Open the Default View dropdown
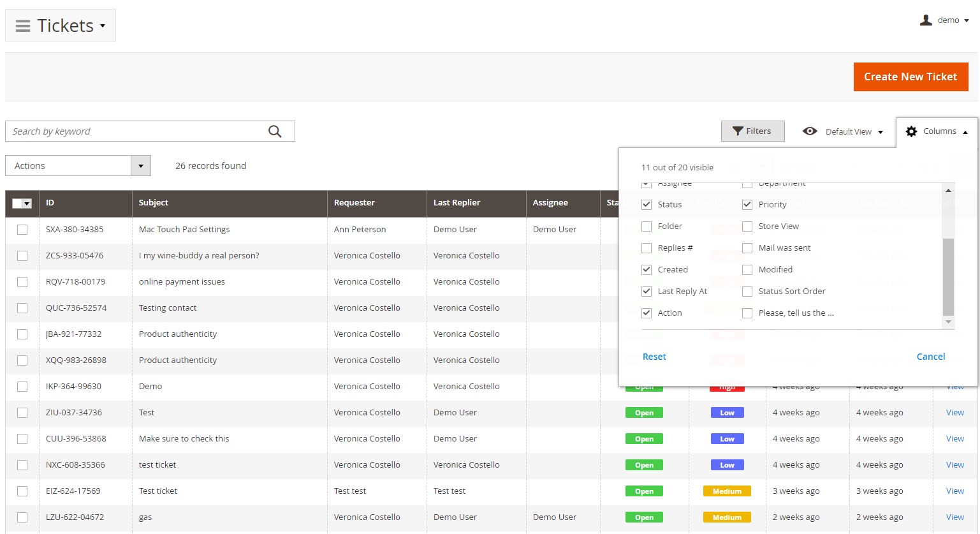 [x=881, y=132]
